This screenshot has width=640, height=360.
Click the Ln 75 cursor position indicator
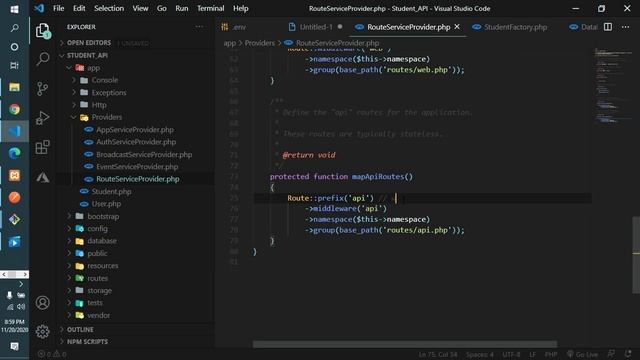tap(438, 354)
